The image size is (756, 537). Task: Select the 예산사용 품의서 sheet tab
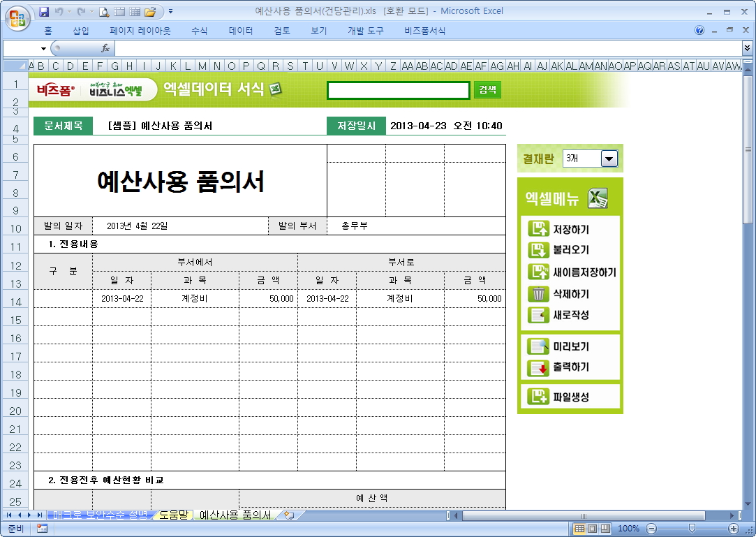pyautogui.click(x=235, y=515)
